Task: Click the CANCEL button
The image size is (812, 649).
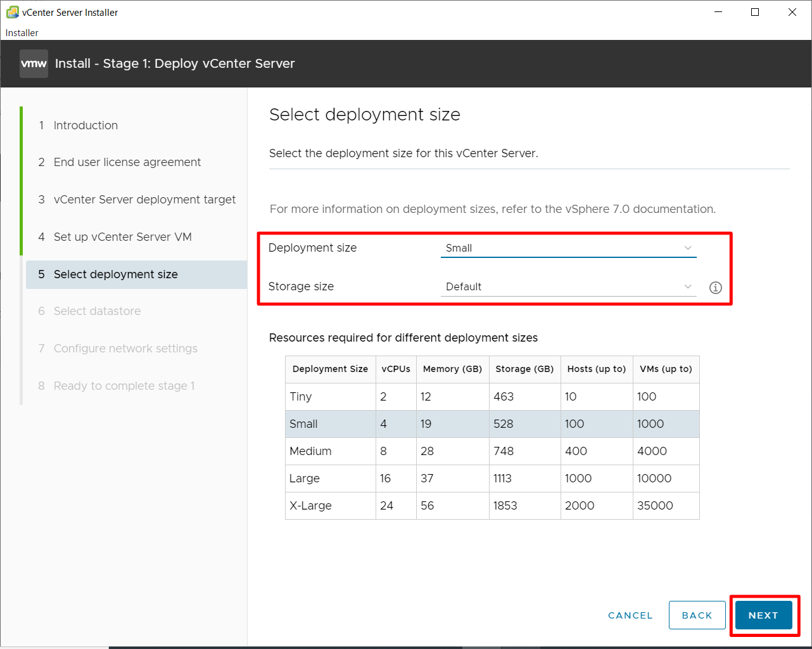Action: [630, 615]
